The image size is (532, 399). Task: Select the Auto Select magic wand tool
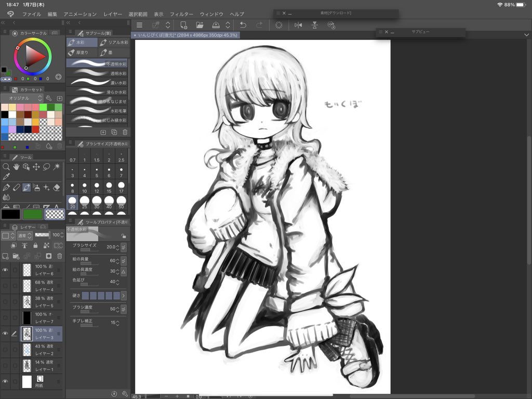coord(57,167)
